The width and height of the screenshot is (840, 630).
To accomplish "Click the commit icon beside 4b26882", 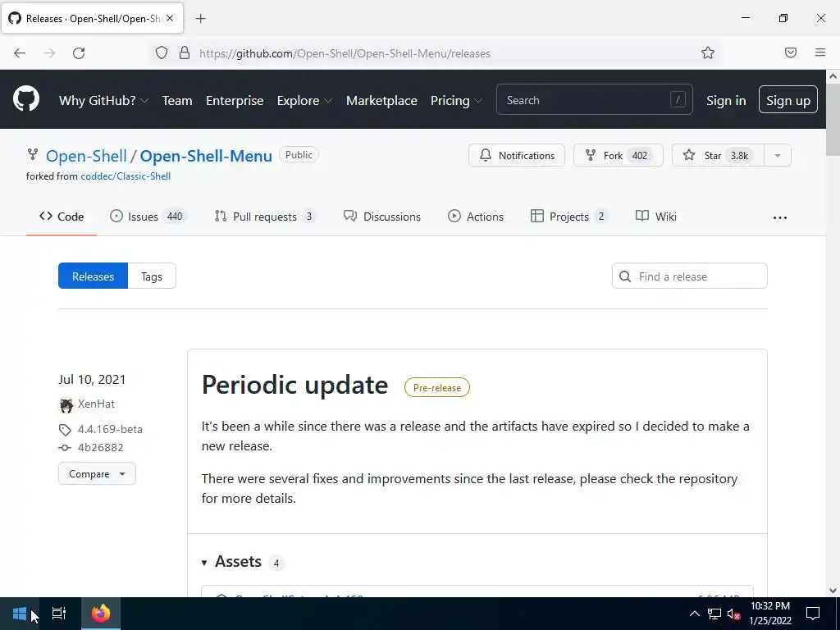I will click(x=65, y=448).
